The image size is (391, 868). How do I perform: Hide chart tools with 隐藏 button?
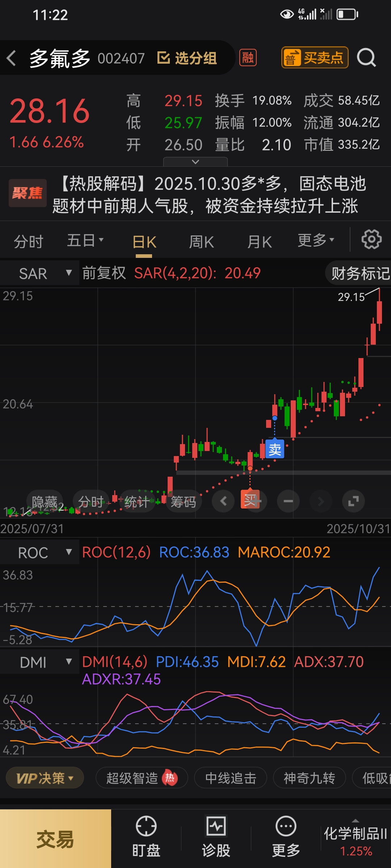click(45, 502)
